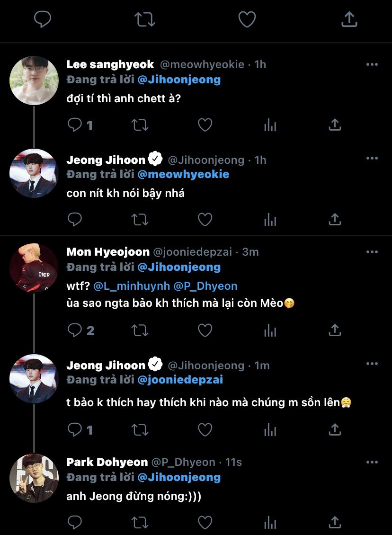Open Park Dohyeon's profile name
Screen dimensions: 392x535
[x=107, y=462]
